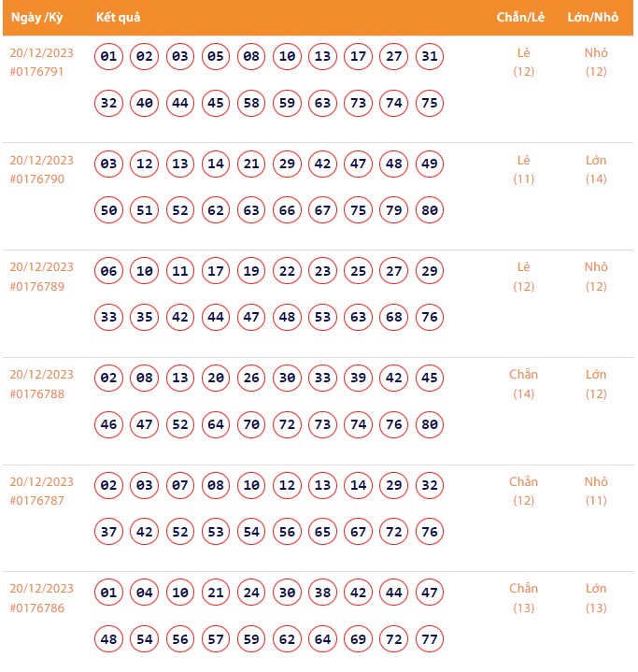The image size is (638, 672).
Task: Select the "Lớn/Nhỏ" column header
Action: tap(593, 18)
